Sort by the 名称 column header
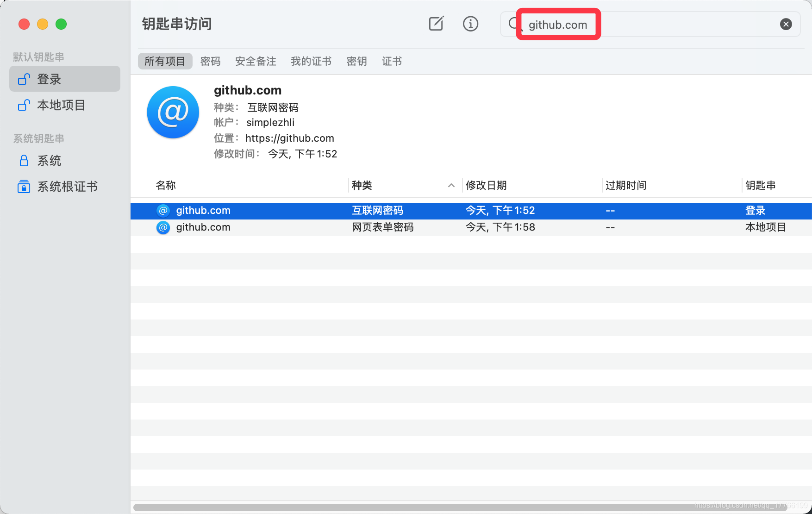 166,185
